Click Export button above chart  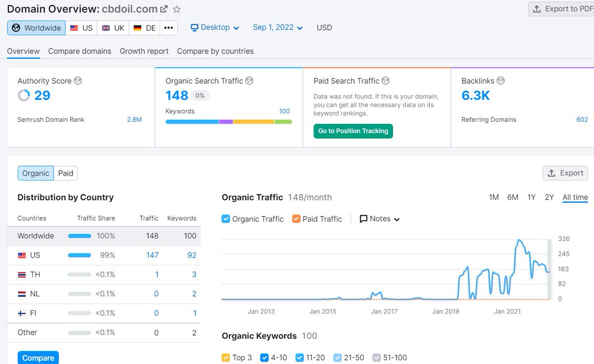pyautogui.click(x=565, y=173)
